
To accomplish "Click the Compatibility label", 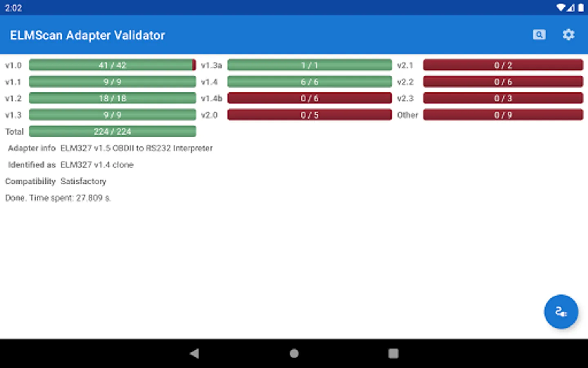I will [x=30, y=181].
